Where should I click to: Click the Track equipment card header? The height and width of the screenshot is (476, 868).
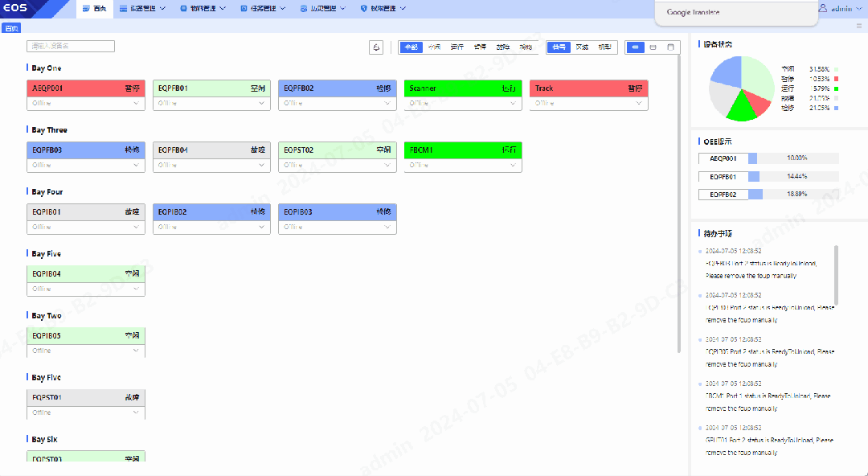[588, 88]
